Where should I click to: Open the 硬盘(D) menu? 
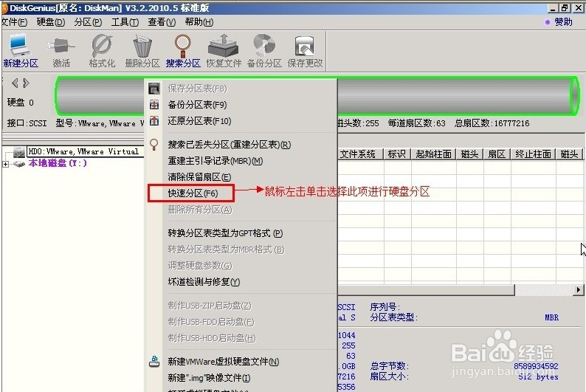click(51, 22)
